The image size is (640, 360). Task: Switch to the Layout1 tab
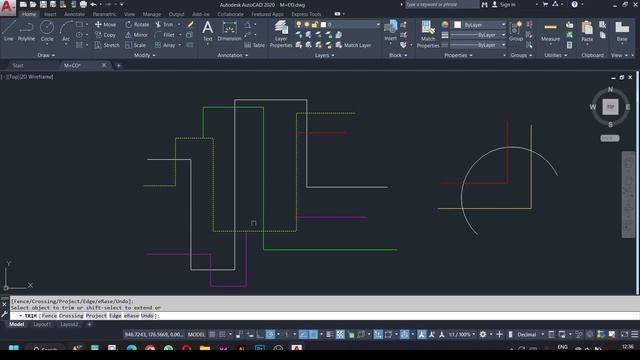[x=42, y=324]
